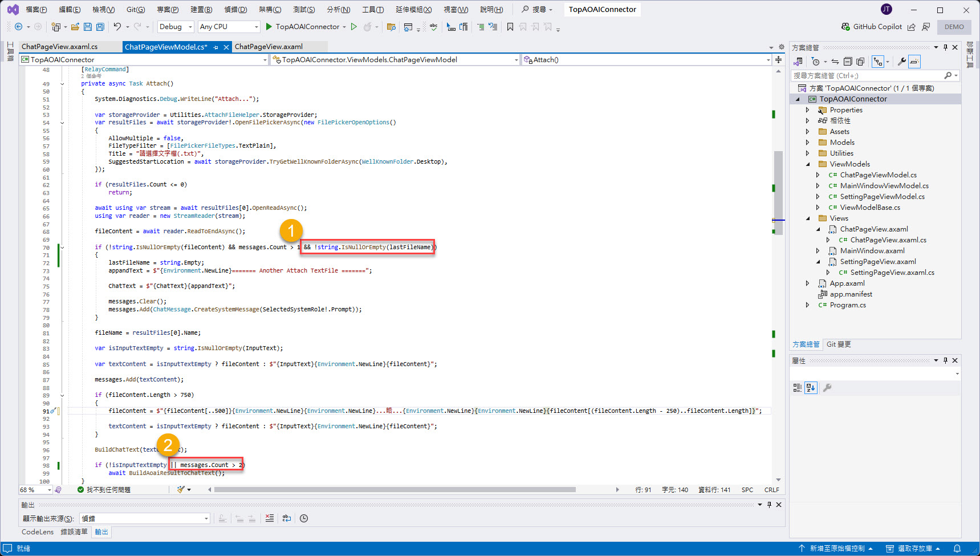
Task: Open the 偵錯(D) debug menu
Action: pos(235,10)
